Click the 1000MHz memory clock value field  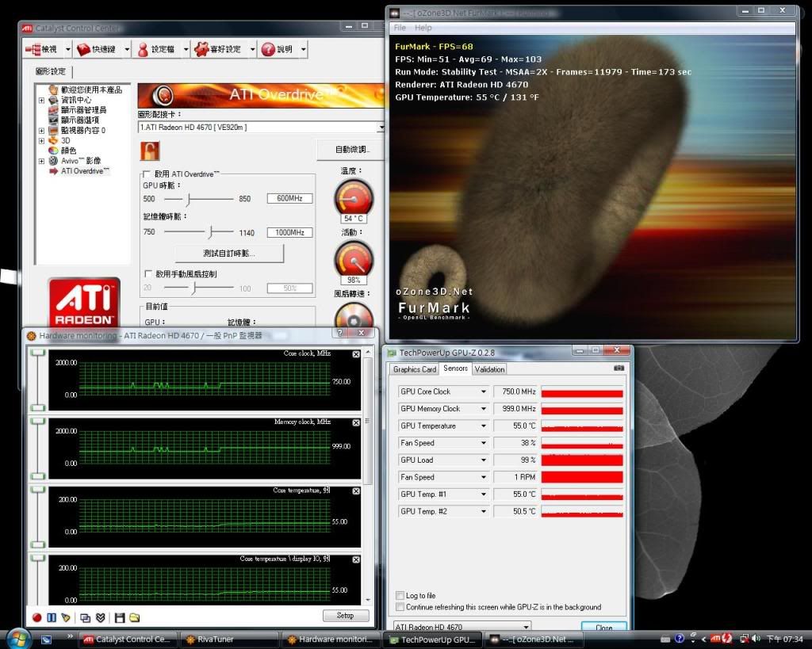[289, 232]
